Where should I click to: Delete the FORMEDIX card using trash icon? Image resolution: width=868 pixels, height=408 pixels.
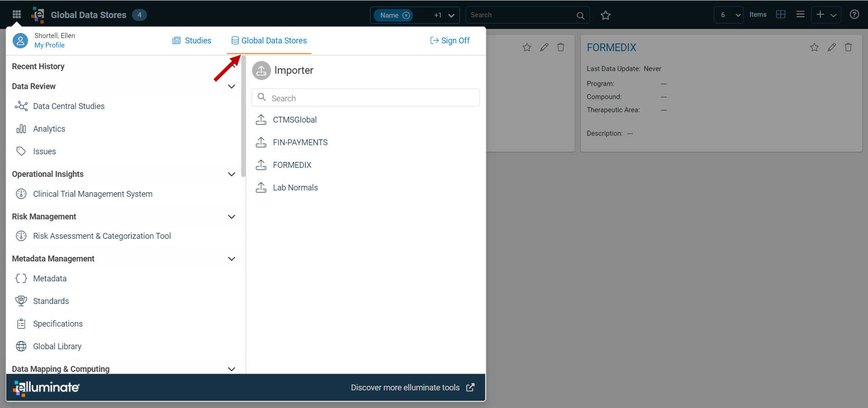point(848,47)
